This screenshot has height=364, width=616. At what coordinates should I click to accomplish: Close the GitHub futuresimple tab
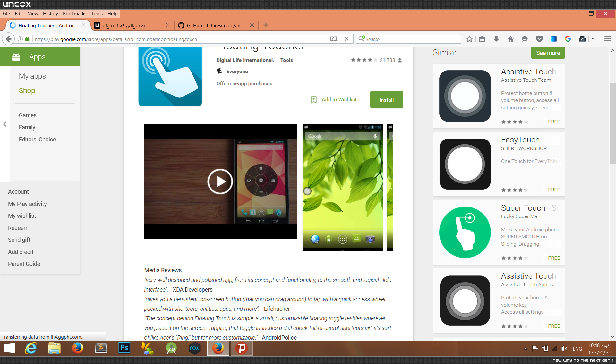point(252,25)
